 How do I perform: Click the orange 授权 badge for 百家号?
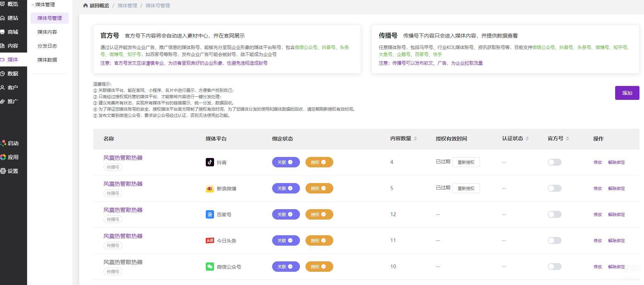click(x=319, y=214)
